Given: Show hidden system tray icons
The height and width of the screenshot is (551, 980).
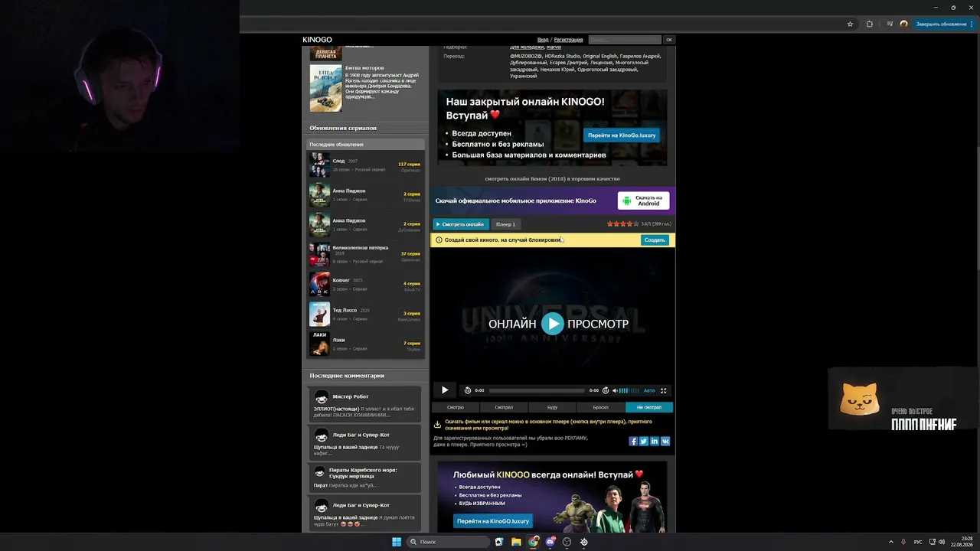Looking at the screenshot, I should [890, 542].
